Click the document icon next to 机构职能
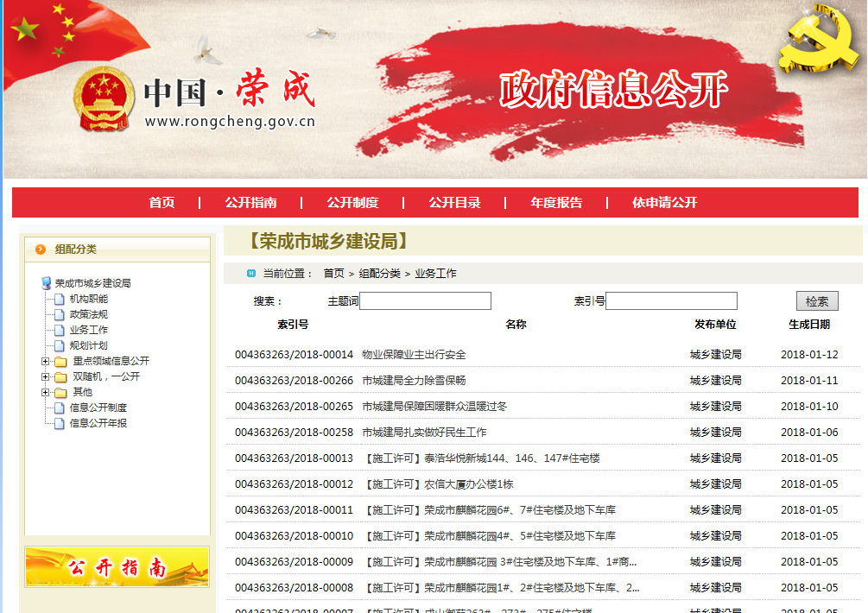 point(60,299)
